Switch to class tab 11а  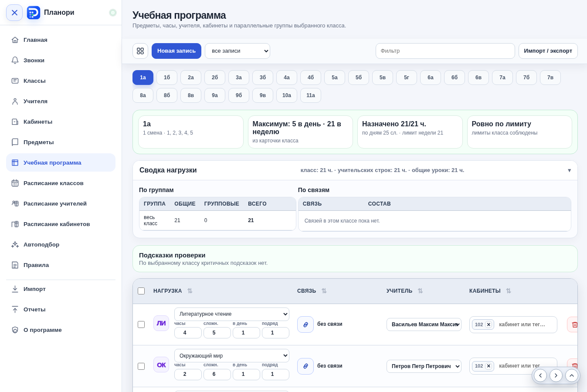[x=311, y=95]
